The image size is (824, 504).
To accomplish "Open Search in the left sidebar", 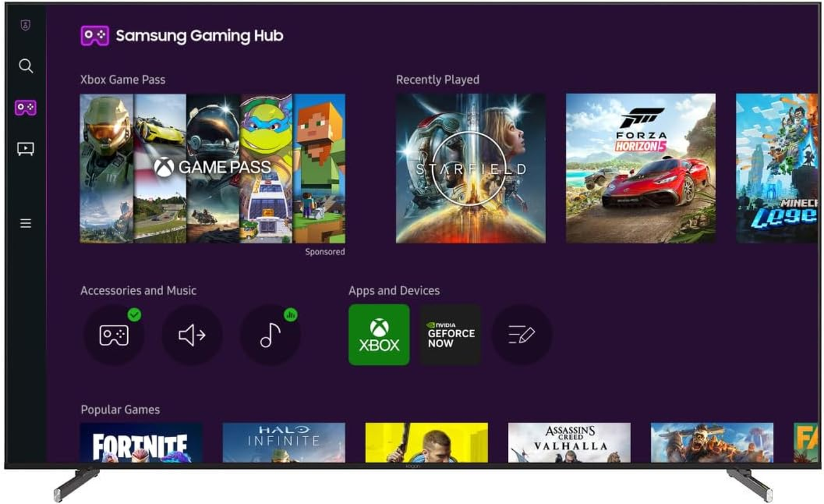I will pyautogui.click(x=25, y=66).
